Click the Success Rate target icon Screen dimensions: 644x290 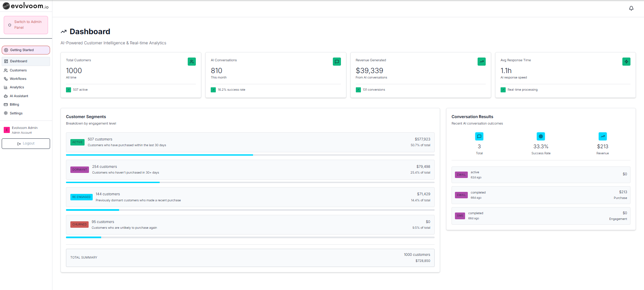[x=540, y=136]
